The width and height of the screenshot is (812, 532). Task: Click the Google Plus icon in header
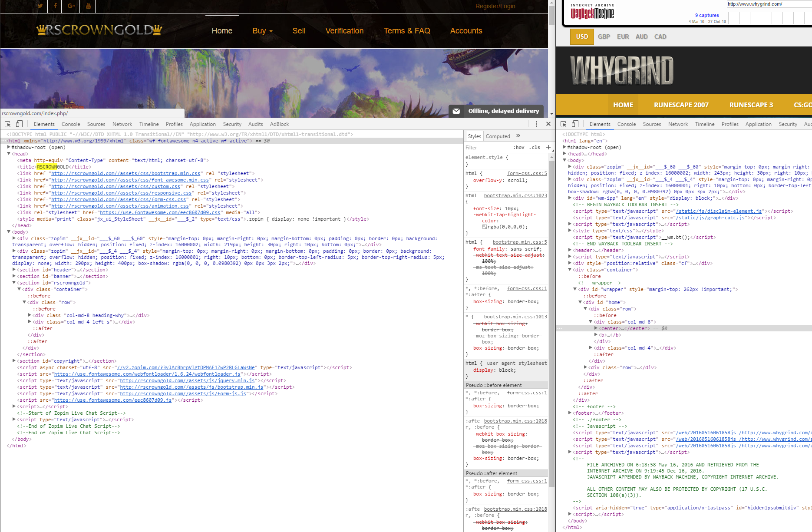coord(71,6)
